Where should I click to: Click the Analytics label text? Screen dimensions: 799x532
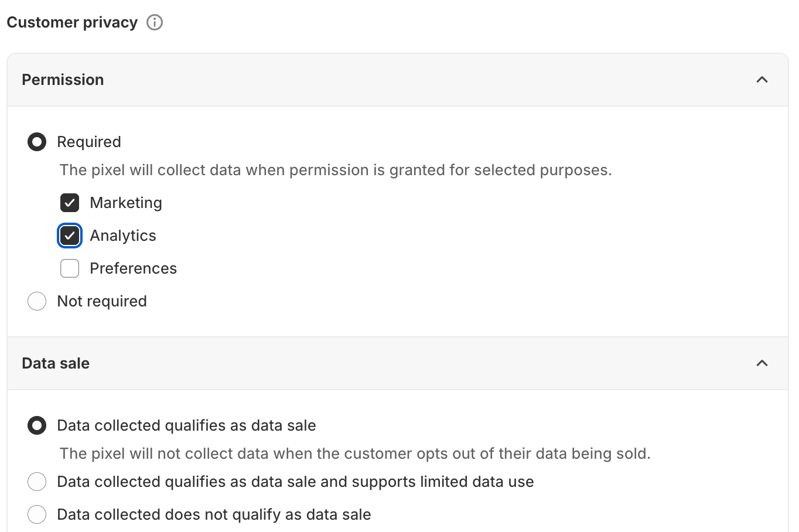pyautogui.click(x=123, y=236)
